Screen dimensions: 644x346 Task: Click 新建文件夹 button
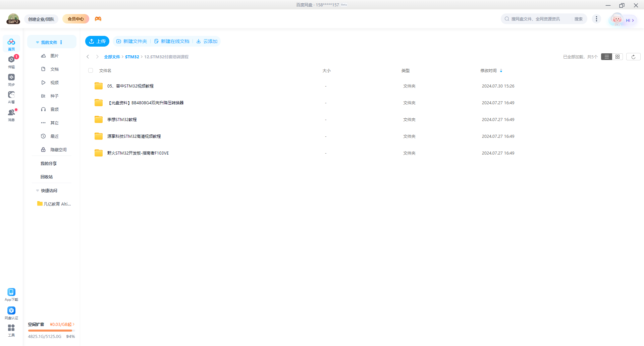(x=131, y=41)
